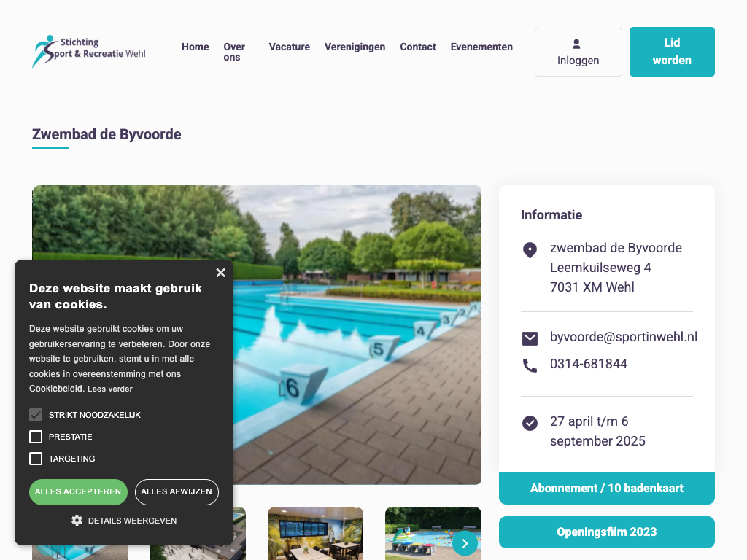Open the Verenigingen menu item

tap(355, 47)
